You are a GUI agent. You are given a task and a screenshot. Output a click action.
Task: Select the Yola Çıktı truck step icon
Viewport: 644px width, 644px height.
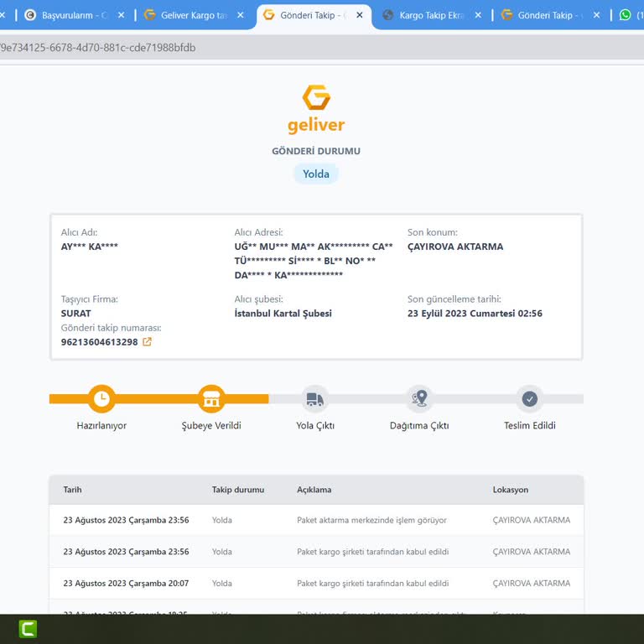(x=315, y=399)
